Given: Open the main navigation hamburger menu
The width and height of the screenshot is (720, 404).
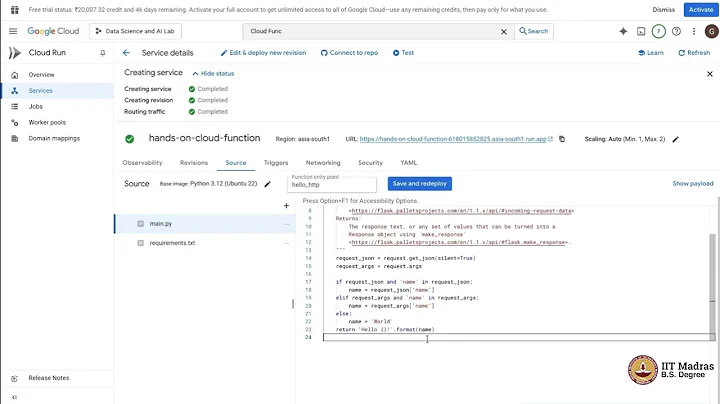Looking at the screenshot, I should (13, 31).
